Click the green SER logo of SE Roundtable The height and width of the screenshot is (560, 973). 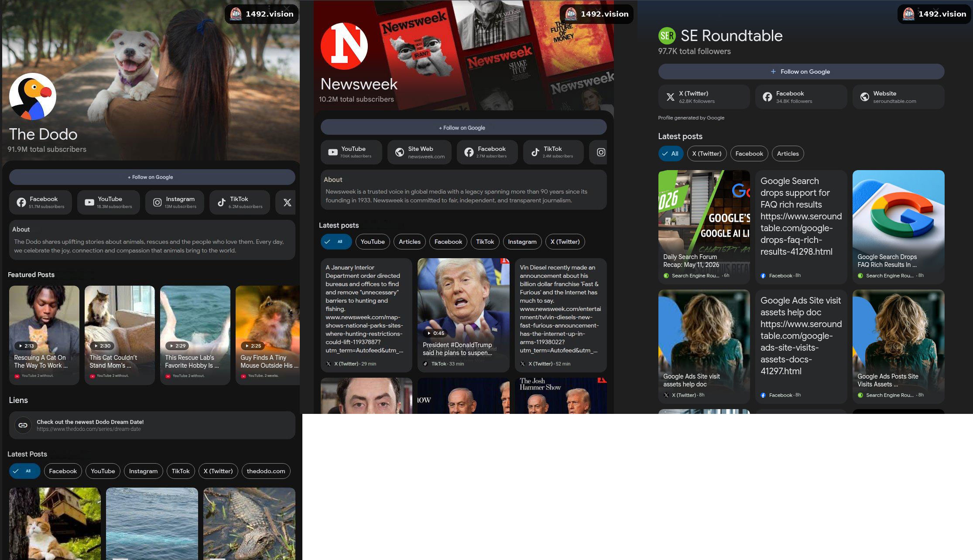coord(667,36)
